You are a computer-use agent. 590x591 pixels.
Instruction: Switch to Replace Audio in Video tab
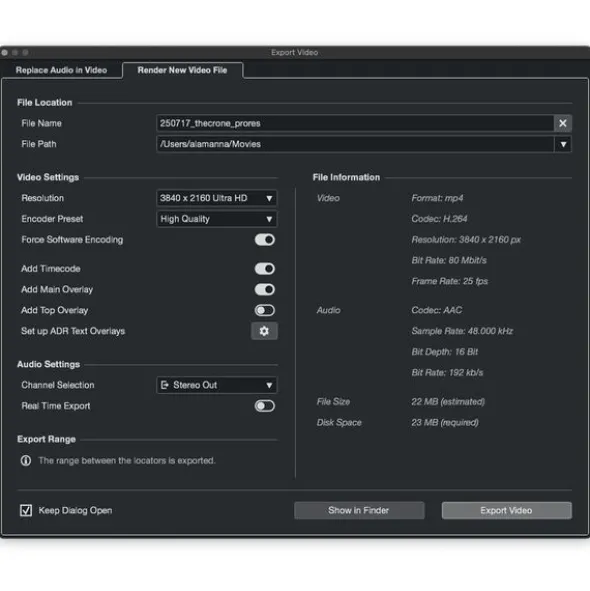click(61, 70)
